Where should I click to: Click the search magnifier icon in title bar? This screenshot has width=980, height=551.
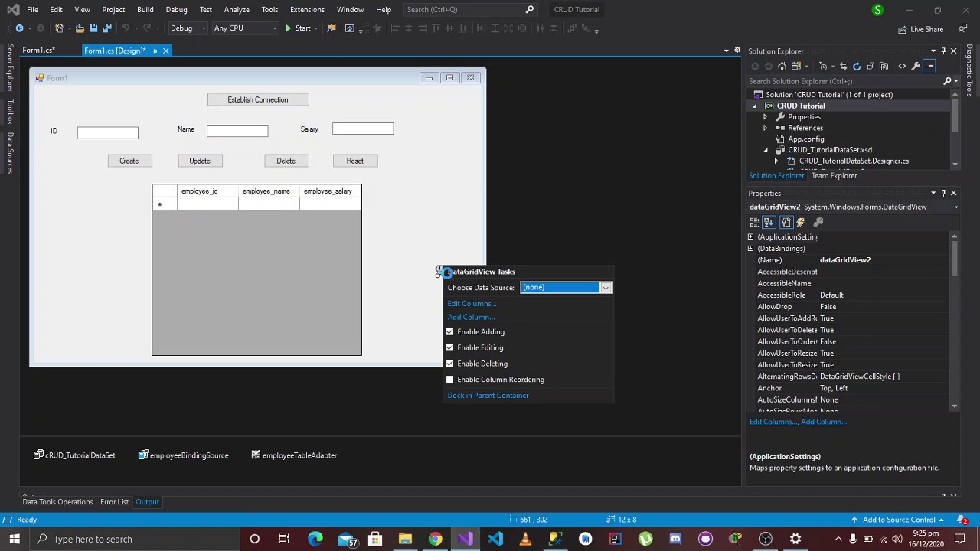coord(529,9)
